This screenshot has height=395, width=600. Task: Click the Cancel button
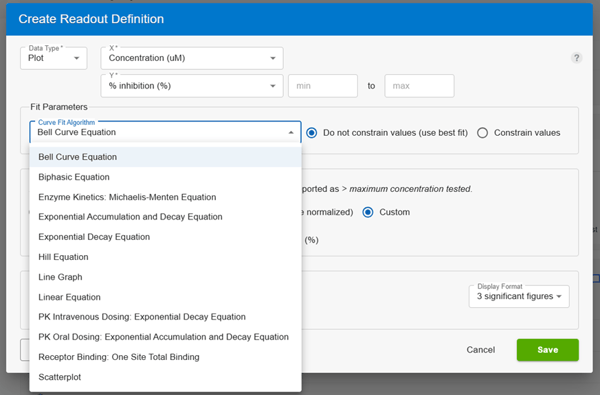coord(481,350)
